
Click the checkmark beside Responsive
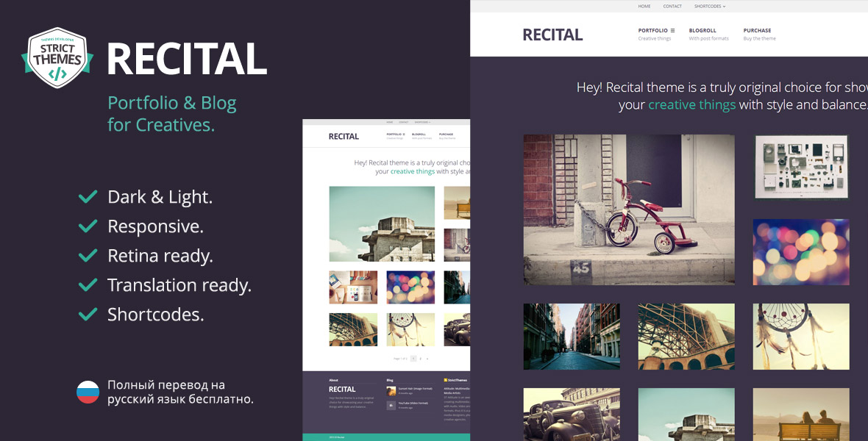tap(88, 226)
